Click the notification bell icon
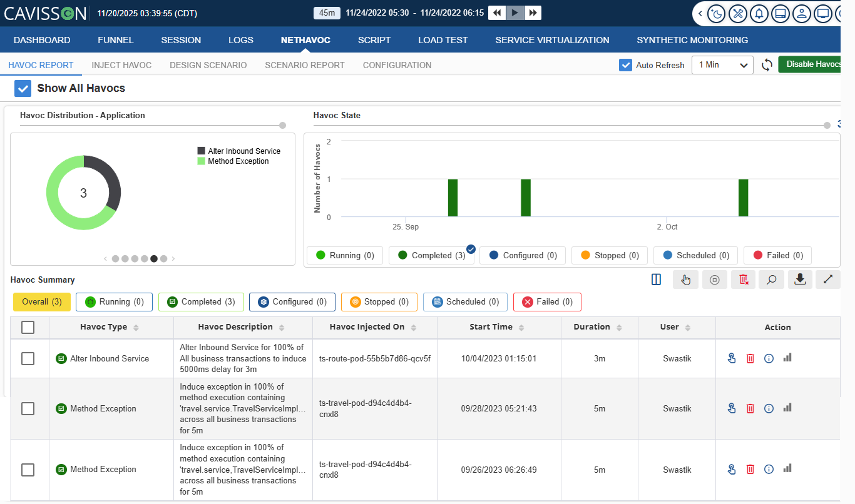 pos(760,13)
